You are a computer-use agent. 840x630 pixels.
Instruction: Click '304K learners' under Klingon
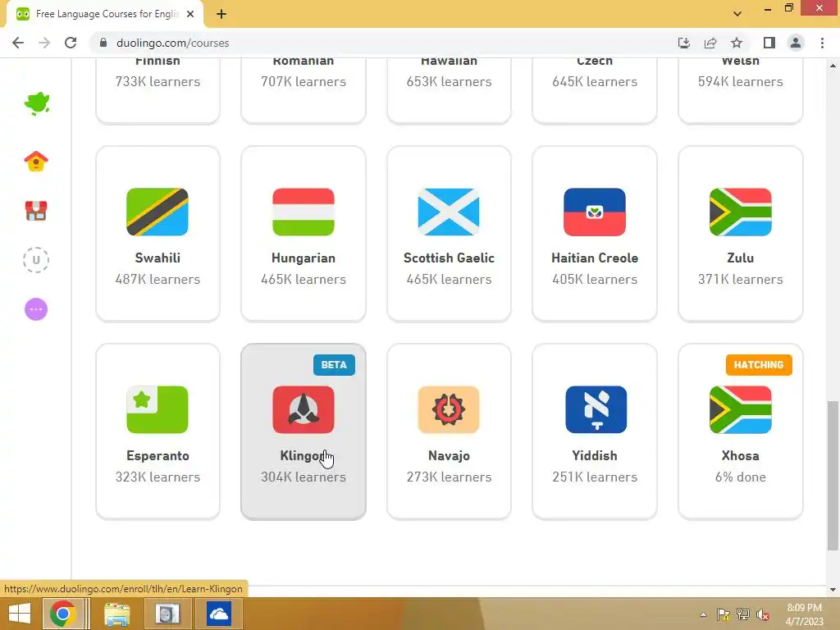304,477
